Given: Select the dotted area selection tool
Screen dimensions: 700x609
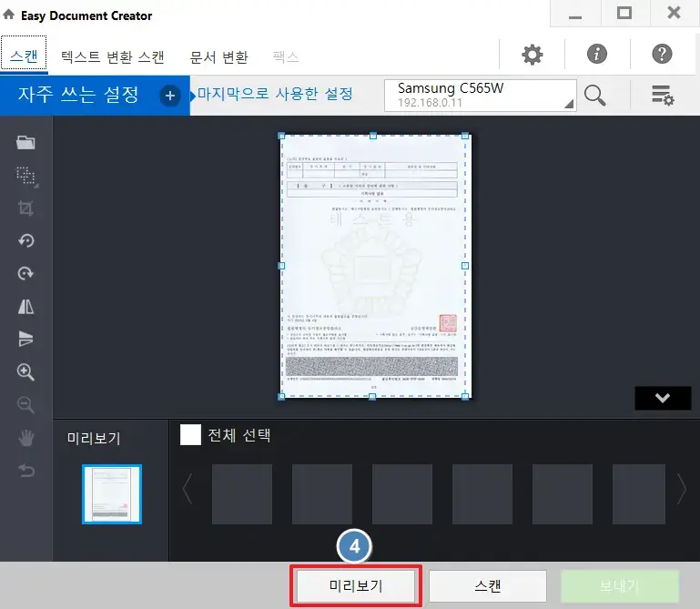Looking at the screenshot, I should pyautogui.click(x=26, y=176).
